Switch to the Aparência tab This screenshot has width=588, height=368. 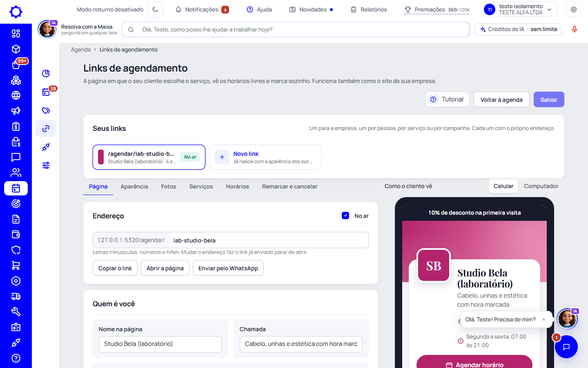134,186
